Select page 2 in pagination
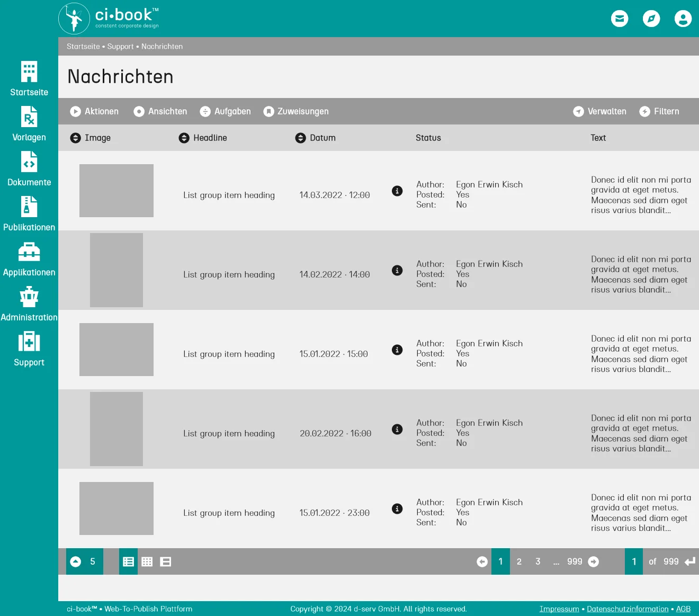The width and height of the screenshot is (699, 616). point(519,561)
